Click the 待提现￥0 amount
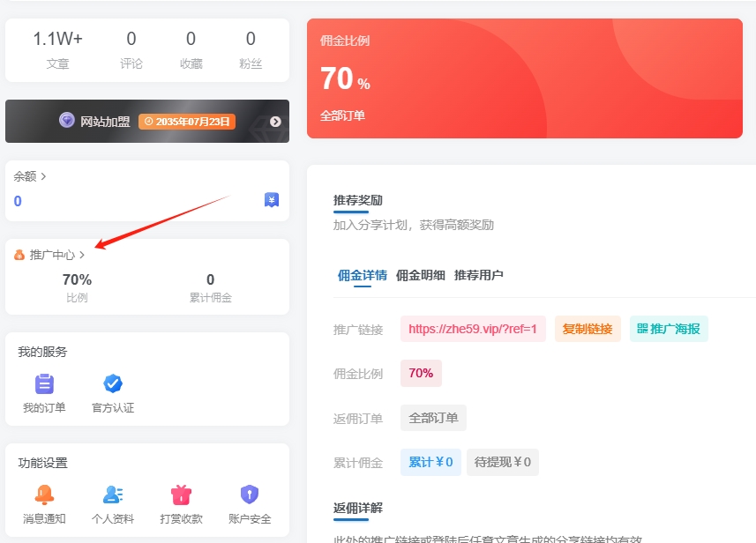This screenshot has width=756, height=543. pyautogui.click(x=502, y=461)
